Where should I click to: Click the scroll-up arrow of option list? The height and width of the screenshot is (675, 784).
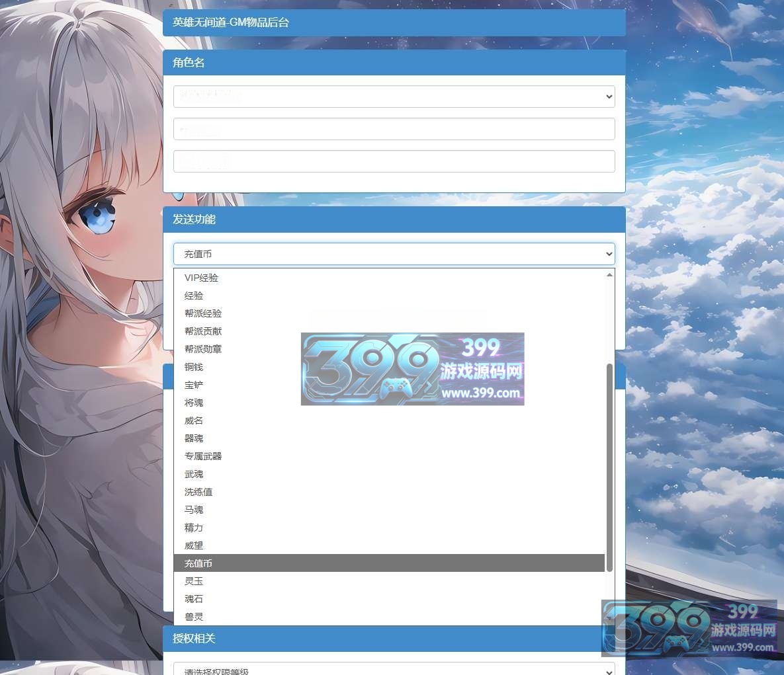click(609, 275)
